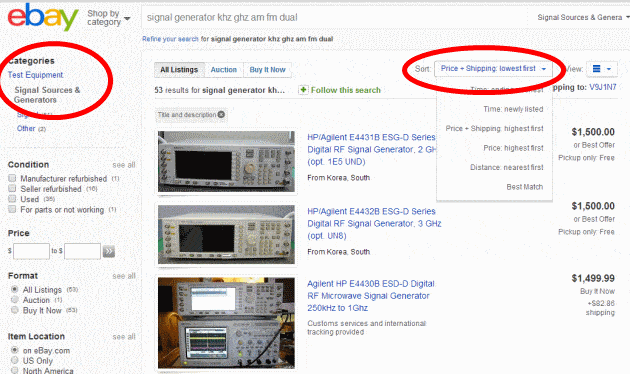This screenshot has height=374, width=630.
Task: Choose Price + Shipping: highest first option
Action: pos(494,129)
